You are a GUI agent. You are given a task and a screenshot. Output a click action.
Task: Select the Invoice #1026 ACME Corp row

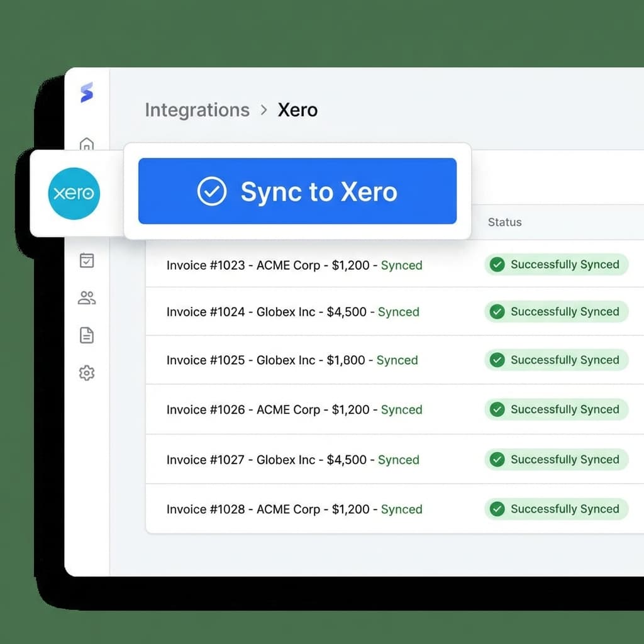292,409
